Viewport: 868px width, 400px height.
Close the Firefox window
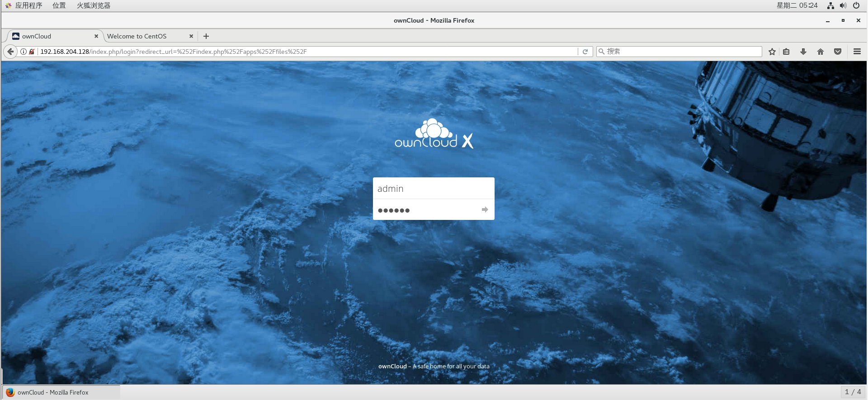(x=859, y=20)
